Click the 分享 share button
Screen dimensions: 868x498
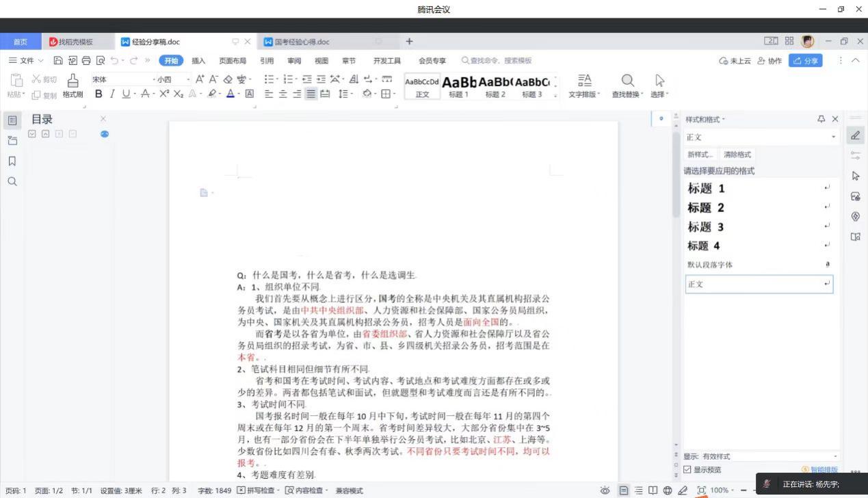pos(805,61)
